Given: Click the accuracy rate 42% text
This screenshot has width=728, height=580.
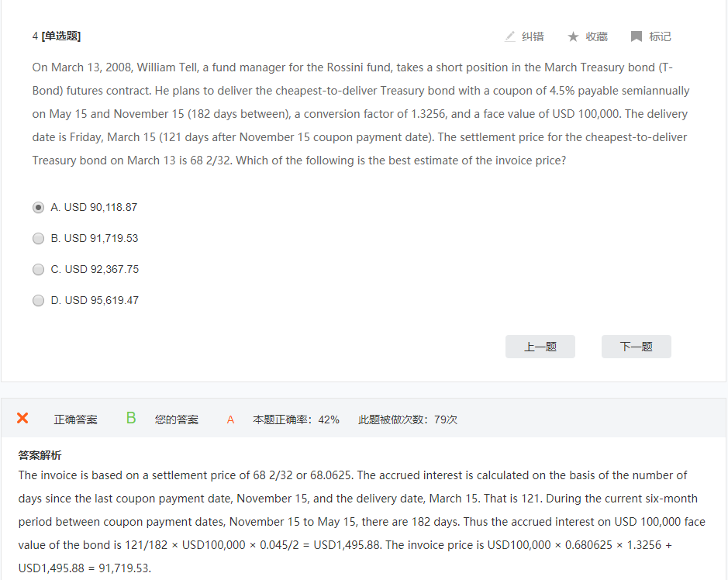Looking at the screenshot, I should coord(329,419).
